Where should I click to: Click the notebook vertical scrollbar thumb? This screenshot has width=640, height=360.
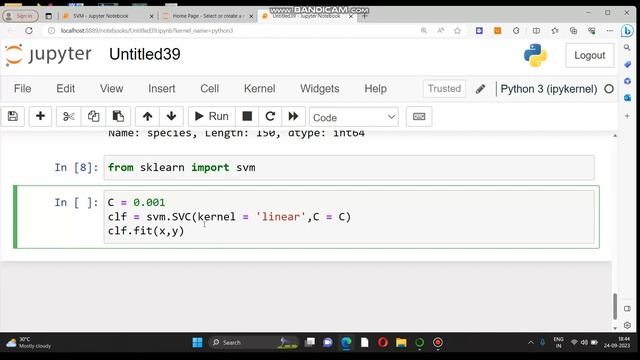pos(615,306)
